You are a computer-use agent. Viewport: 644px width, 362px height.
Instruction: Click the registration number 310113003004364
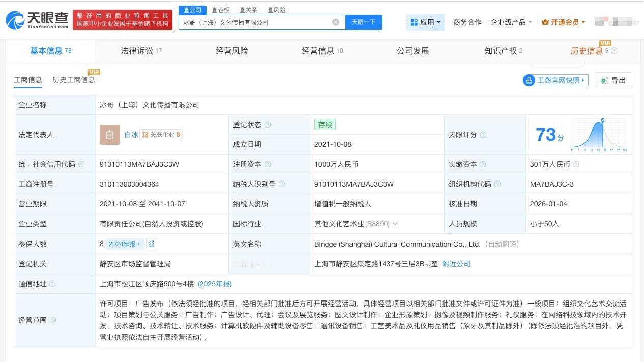(129, 184)
